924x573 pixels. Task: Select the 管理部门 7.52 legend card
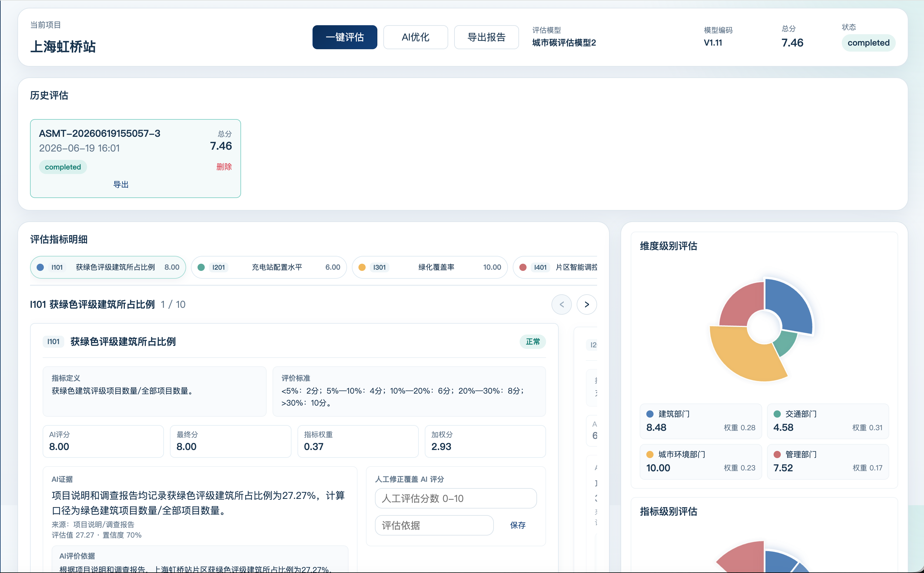coord(828,462)
